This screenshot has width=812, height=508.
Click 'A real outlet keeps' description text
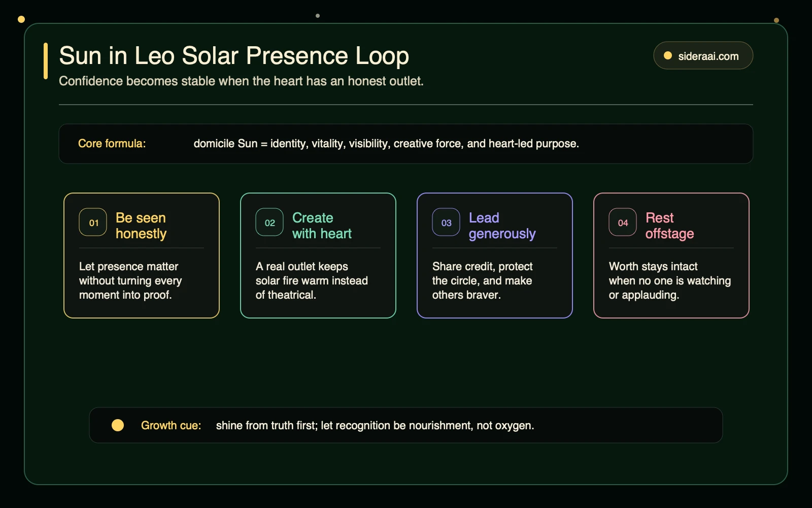tap(312, 280)
